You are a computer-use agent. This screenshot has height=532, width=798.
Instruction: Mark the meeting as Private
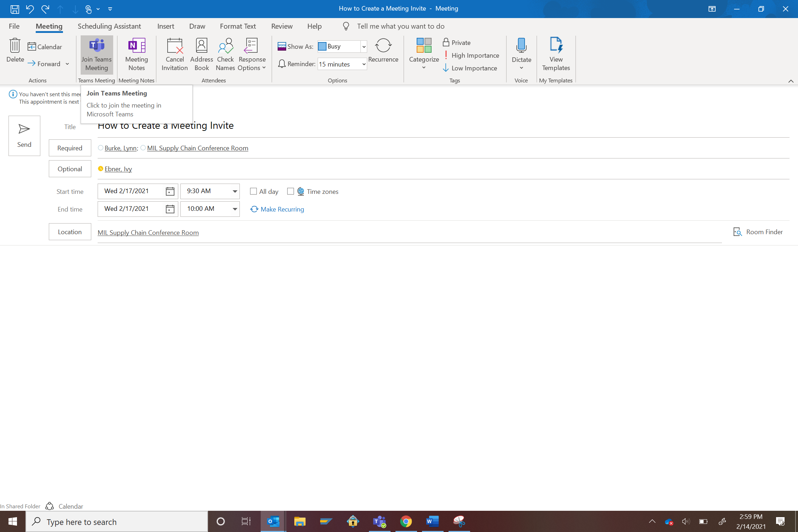(456, 42)
